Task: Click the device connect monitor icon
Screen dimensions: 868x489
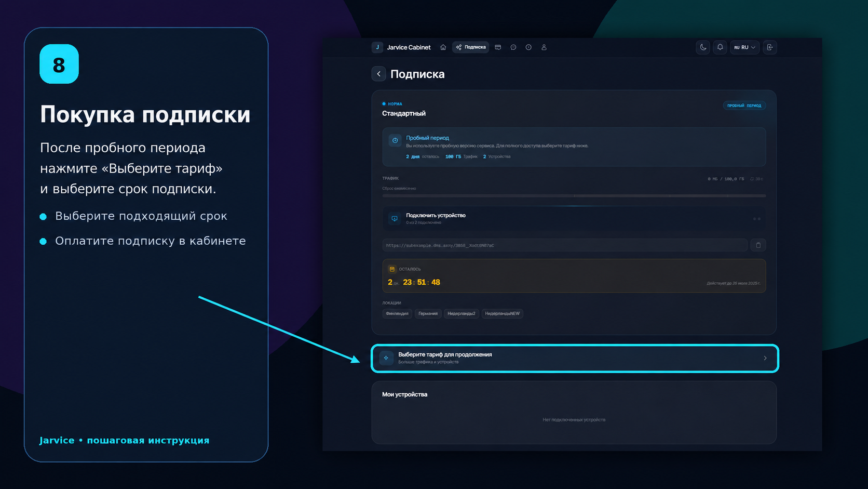Action: (395, 219)
